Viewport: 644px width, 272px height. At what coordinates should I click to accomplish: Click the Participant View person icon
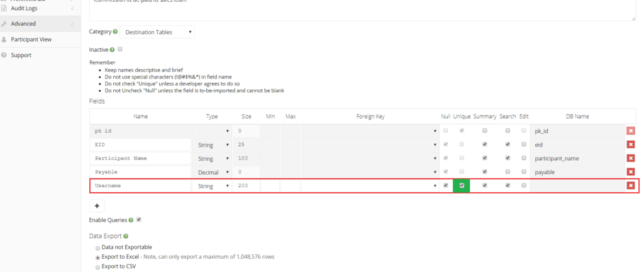(4, 40)
